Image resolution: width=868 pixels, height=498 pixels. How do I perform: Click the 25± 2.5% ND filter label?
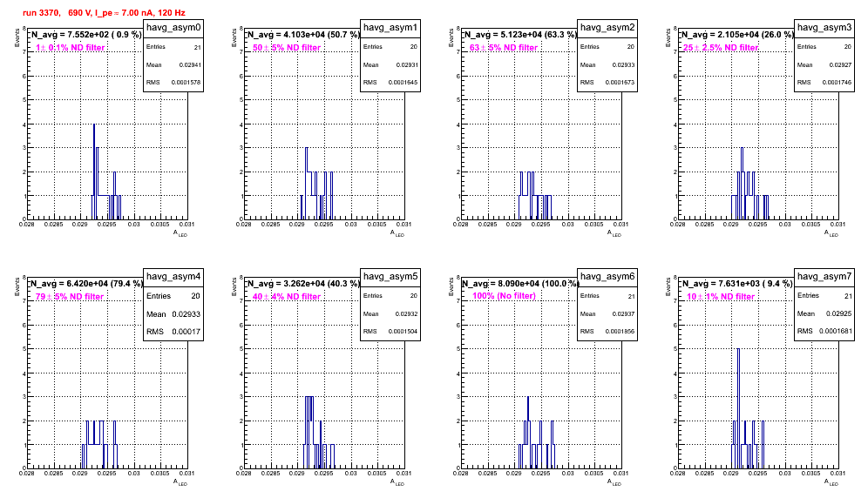tap(721, 48)
